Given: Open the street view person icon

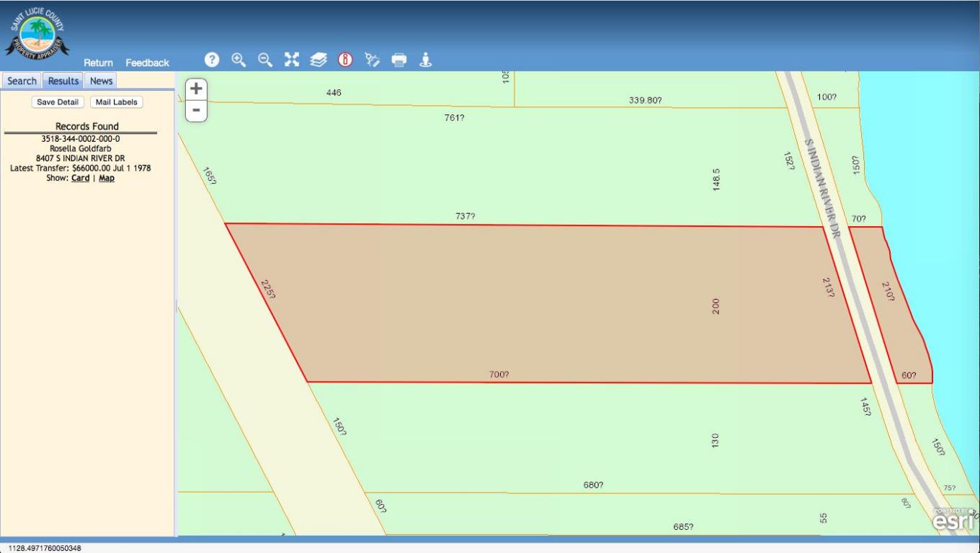Looking at the screenshot, I should [426, 60].
